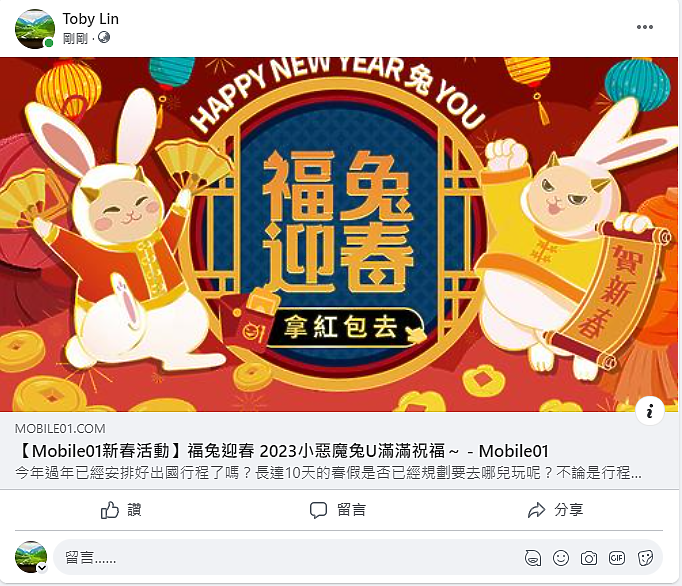The image size is (682, 586).
Task: Attach a photo with camera icon
Action: pos(589,558)
